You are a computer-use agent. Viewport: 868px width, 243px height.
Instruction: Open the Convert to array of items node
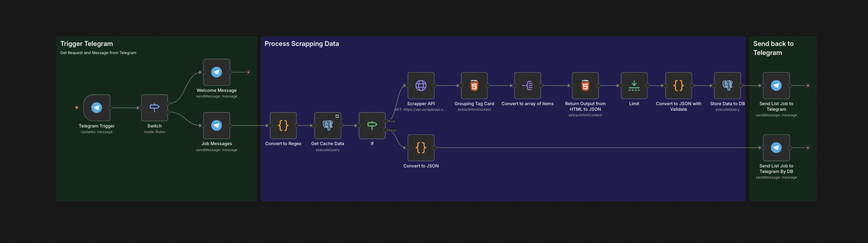527,85
